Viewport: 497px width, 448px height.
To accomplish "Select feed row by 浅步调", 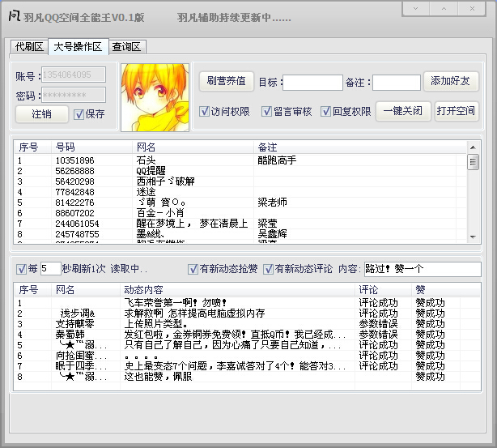I will point(247,314).
